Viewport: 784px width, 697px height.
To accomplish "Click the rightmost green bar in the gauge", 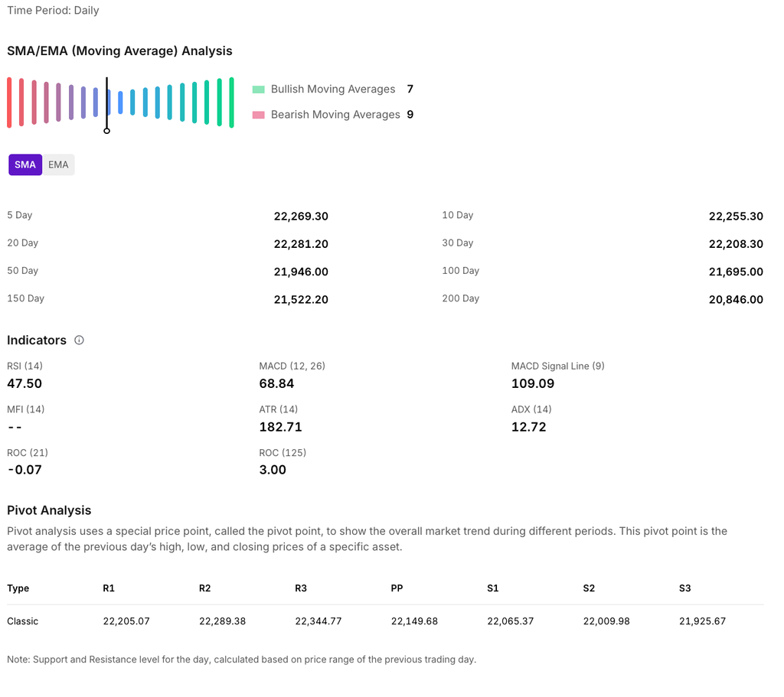I will [231, 103].
